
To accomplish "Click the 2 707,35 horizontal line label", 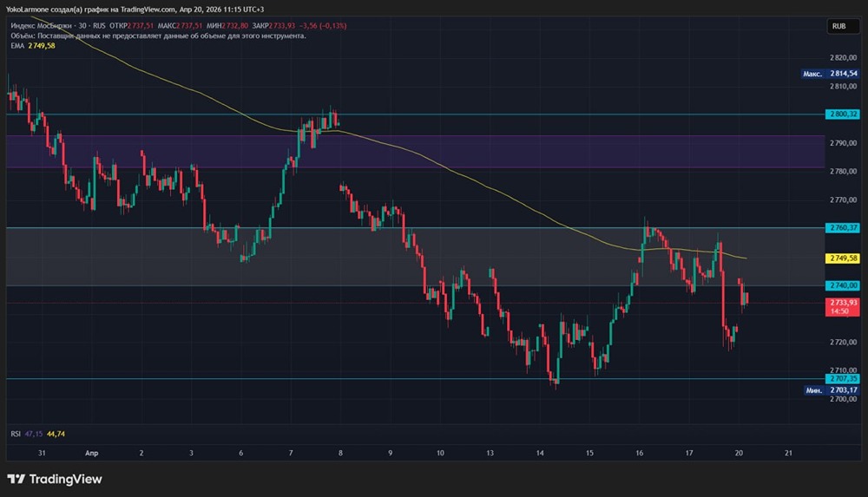I will (843, 378).
